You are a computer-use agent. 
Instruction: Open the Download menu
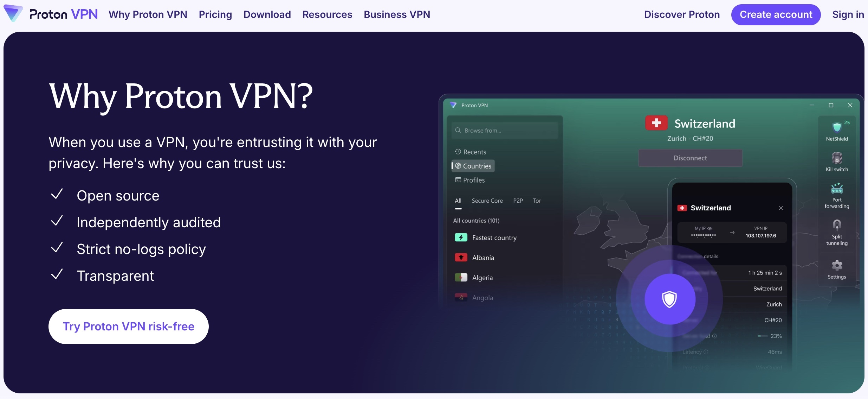[267, 14]
